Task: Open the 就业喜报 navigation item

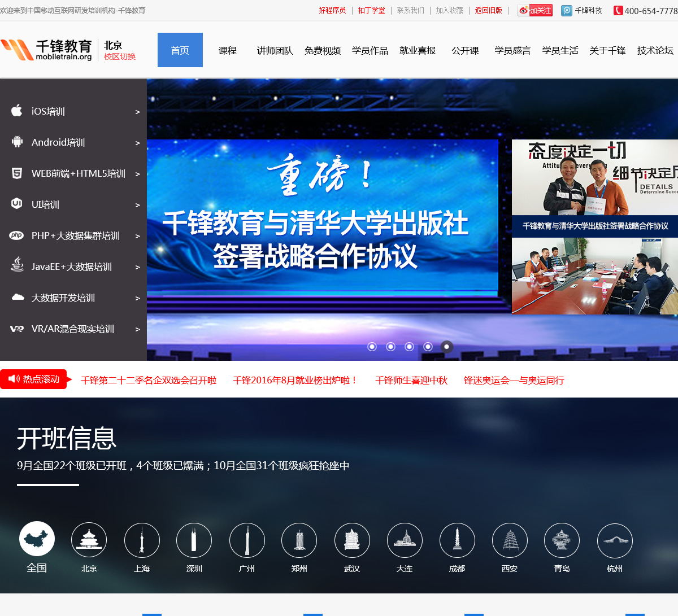Action: pos(418,50)
